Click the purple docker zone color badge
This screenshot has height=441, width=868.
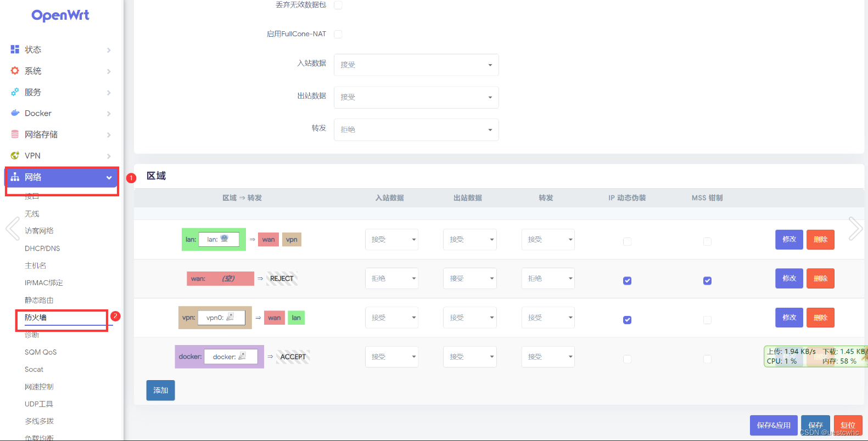[x=219, y=357]
